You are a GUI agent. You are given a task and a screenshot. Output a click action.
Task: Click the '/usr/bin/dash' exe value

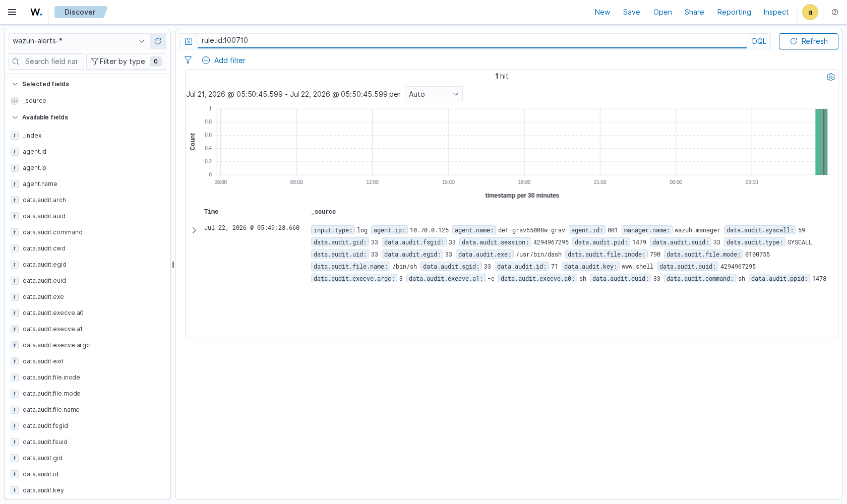click(539, 255)
